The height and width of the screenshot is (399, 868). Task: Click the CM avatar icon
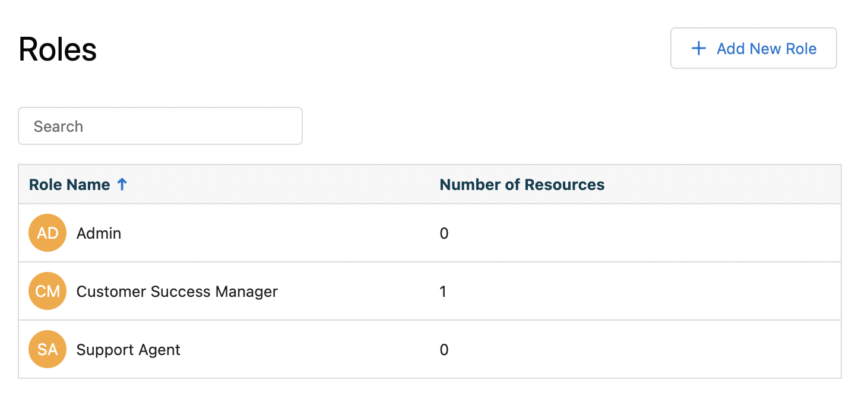[x=47, y=291]
